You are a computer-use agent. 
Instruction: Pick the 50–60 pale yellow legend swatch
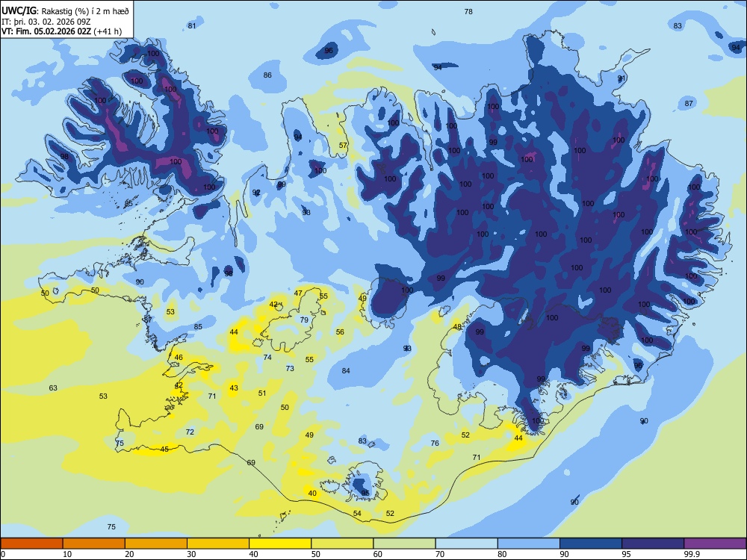(x=343, y=544)
